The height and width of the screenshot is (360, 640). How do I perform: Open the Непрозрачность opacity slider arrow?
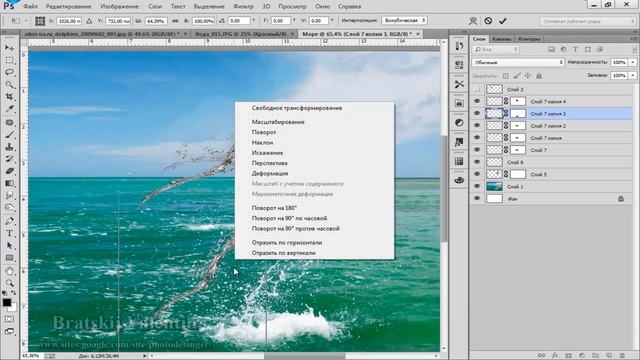click(633, 62)
